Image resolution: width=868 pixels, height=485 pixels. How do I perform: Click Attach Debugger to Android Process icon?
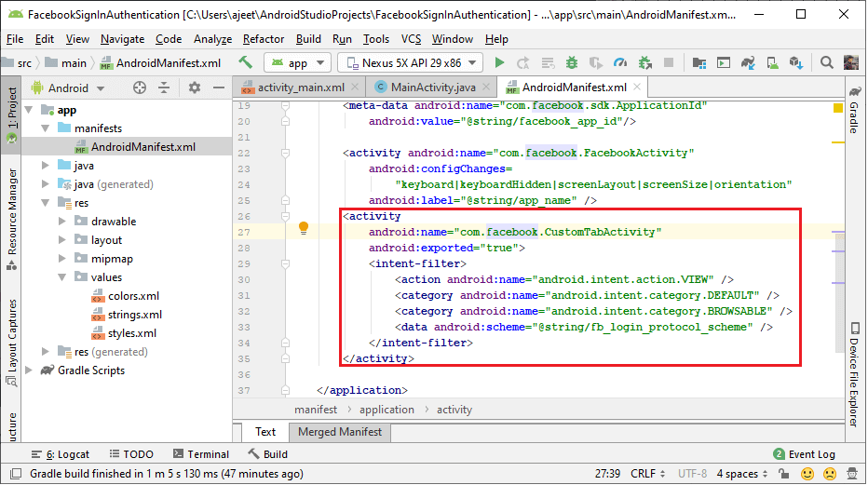pos(644,62)
